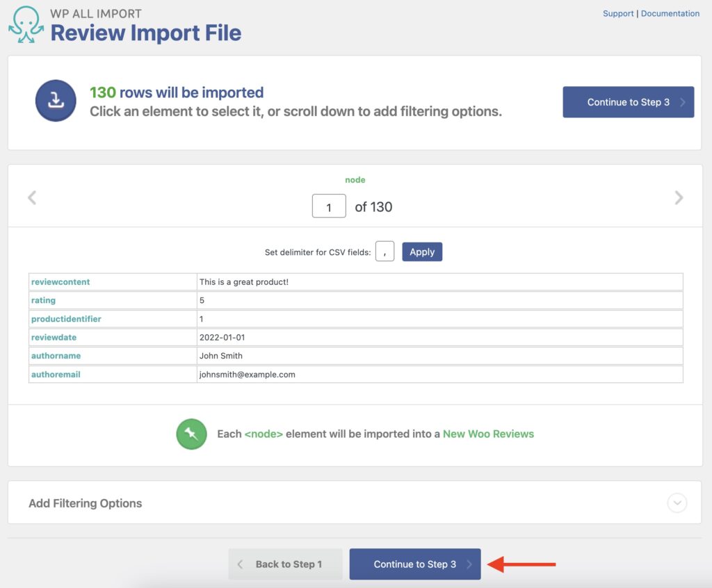Click Apply to set CSV delimiter
The height and width of the screenshot is (588, 712).
click(x=422, y=252)
